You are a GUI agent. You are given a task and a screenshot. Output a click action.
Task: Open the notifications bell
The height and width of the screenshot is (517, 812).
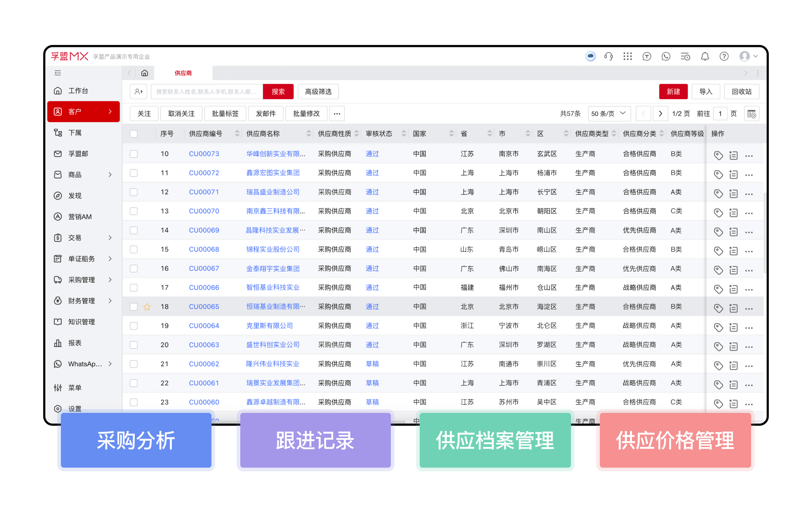pyautogui.click(x=705, y=56)
